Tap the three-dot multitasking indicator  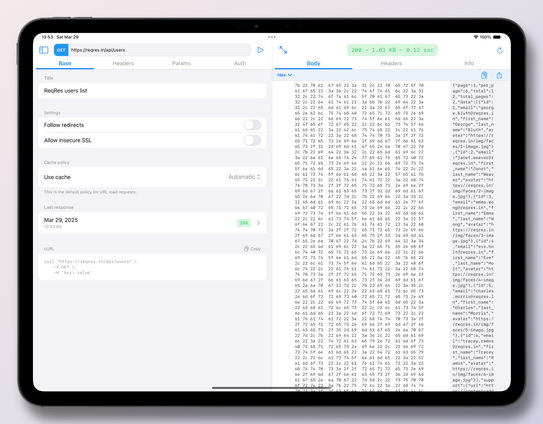(272, 37)
